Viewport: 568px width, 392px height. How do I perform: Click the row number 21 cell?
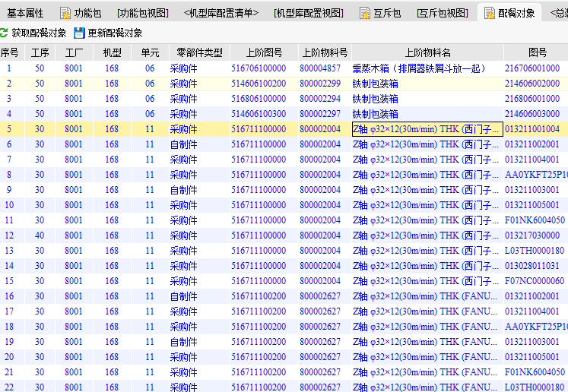point(9,372)
